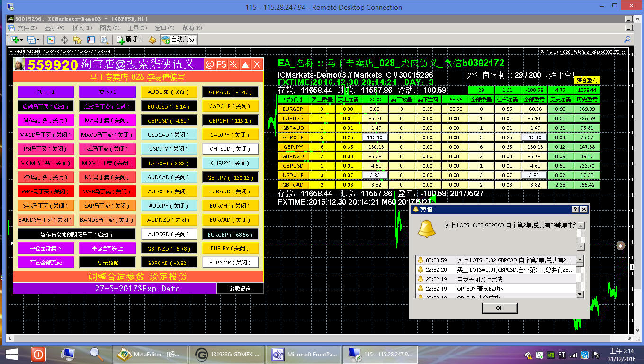This screenshot has height=364, width=644.
Task: Toggle 柒侠伍义独创阴阳马丁 (启动) switch
Action: point(77,234)
